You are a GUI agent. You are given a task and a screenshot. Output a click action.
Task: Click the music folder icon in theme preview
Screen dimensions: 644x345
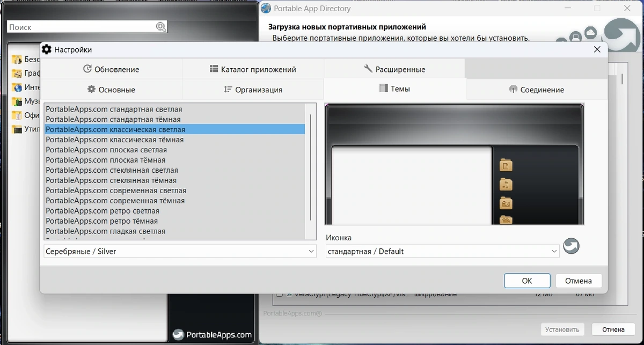tap(506, 185)
